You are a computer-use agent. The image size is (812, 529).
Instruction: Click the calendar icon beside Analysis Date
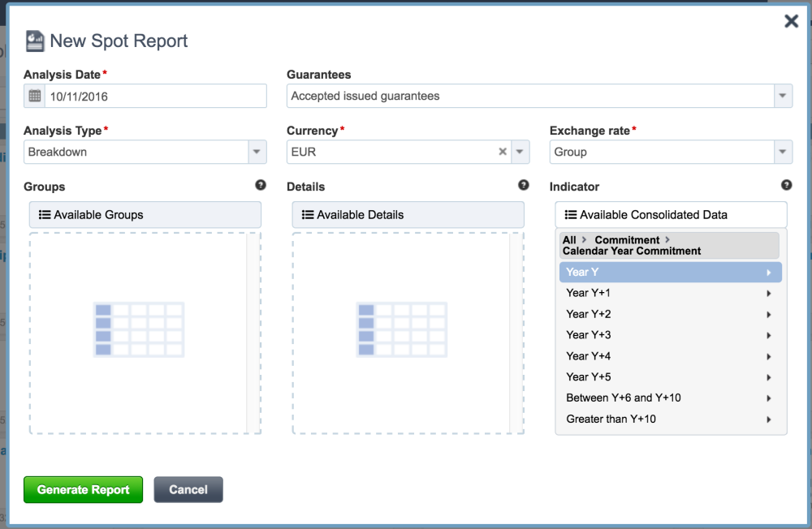35,97
